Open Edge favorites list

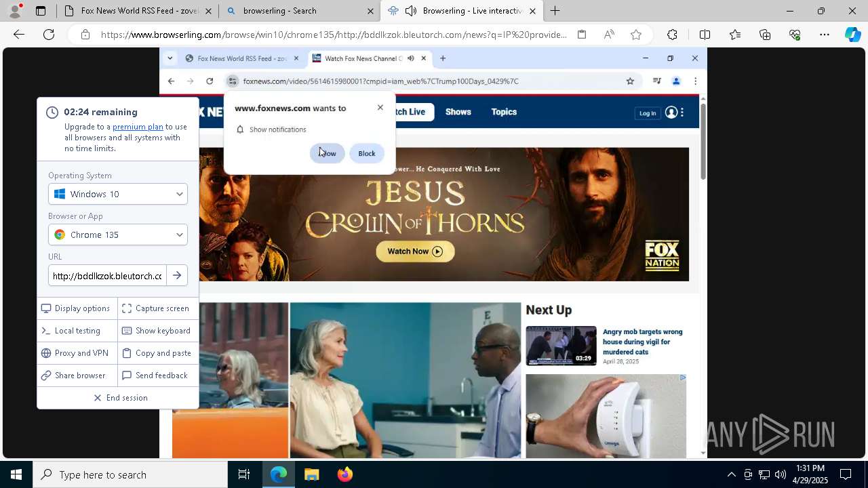click(735, 35)
